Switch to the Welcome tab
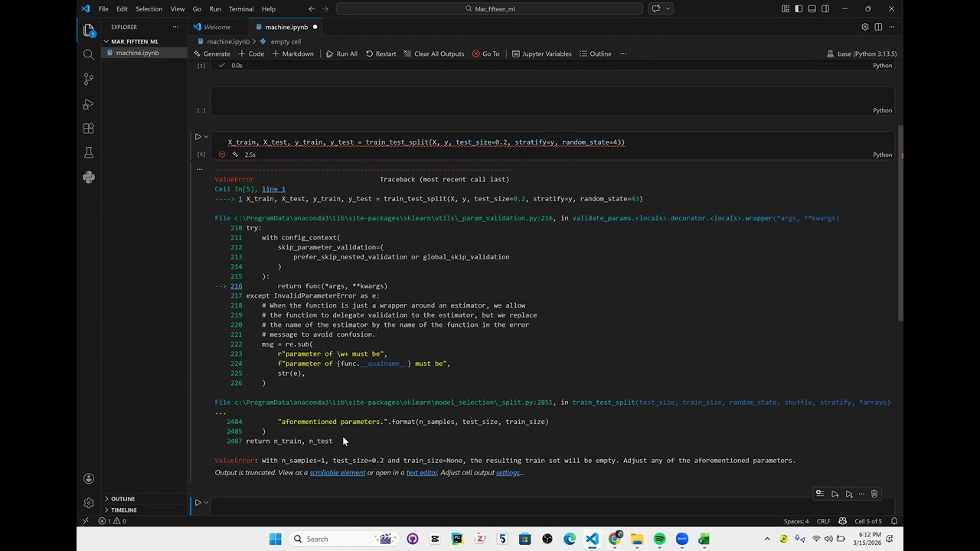Screen dimensions: 980x551 point(217,27)
